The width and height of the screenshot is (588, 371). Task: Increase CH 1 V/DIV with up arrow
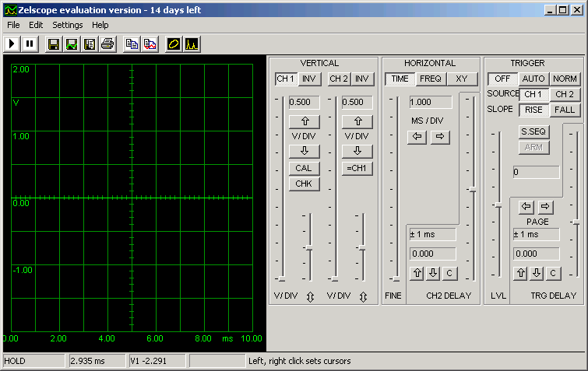coord(305,121)
